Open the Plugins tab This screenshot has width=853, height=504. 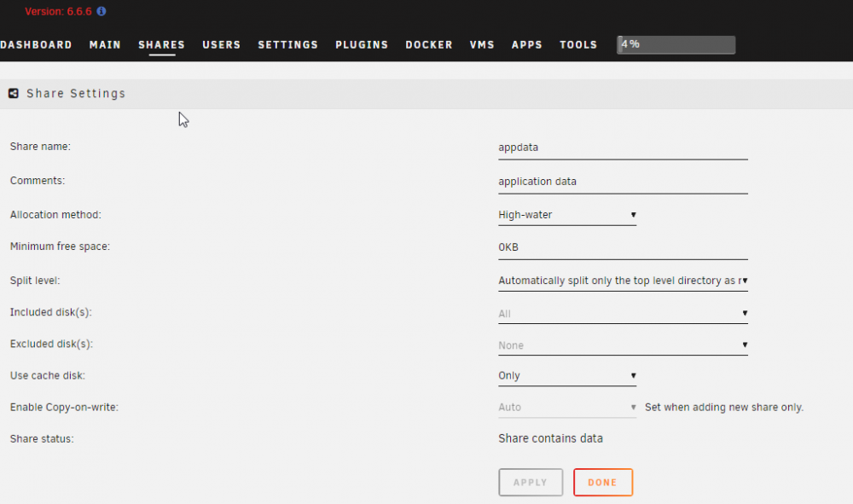(x=362, y=44)
